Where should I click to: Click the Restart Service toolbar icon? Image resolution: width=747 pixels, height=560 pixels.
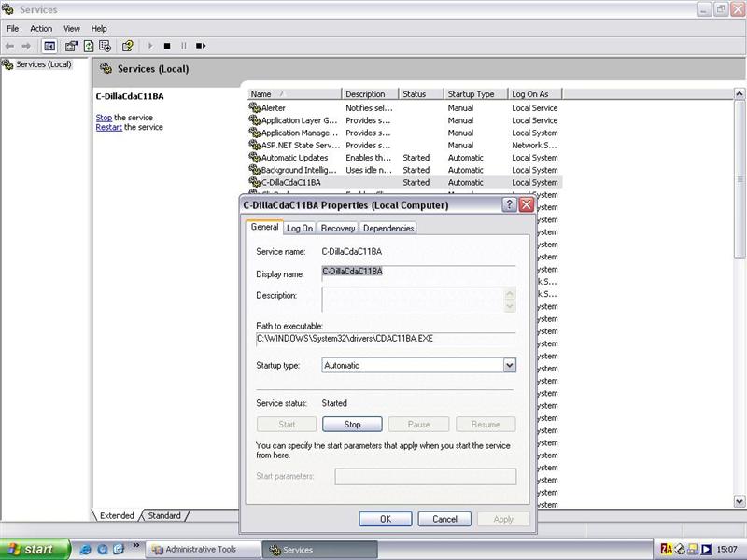(201, 46)
